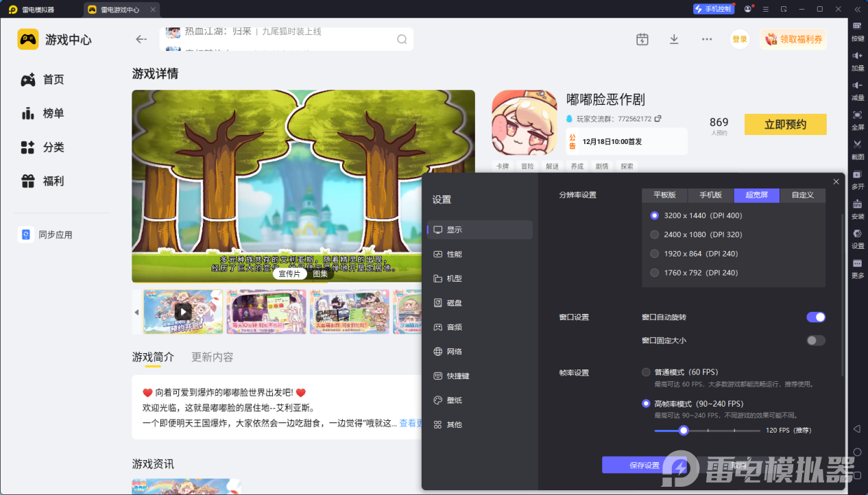
Task: Open 其他 settings category
Action: (x=480, y=424)
